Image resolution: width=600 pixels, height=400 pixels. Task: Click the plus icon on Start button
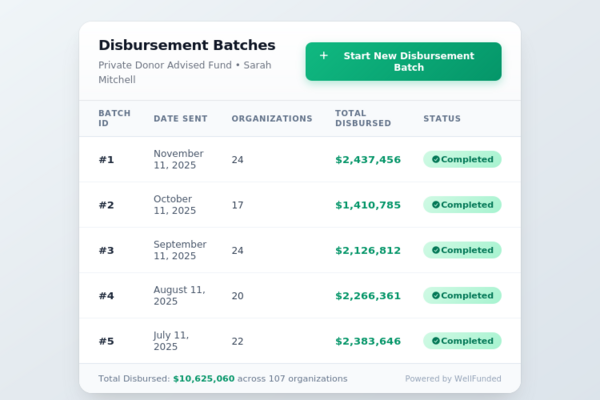[323, 56]
